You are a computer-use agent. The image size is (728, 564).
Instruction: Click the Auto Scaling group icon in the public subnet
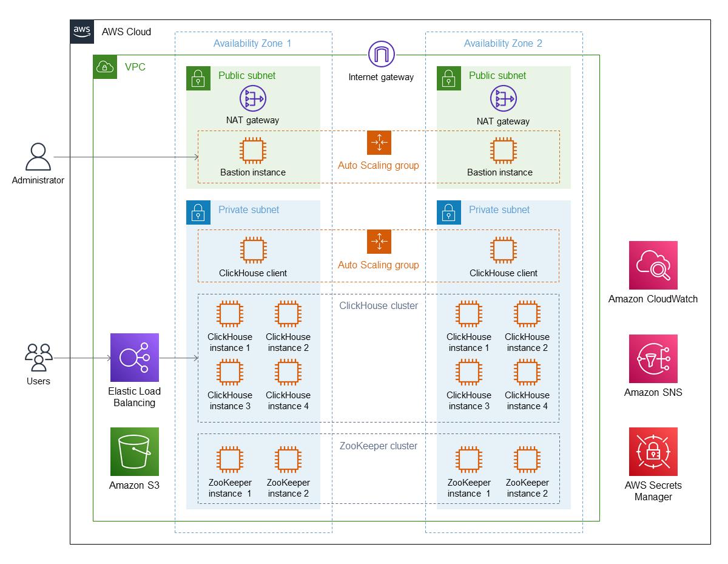point(379,143)
